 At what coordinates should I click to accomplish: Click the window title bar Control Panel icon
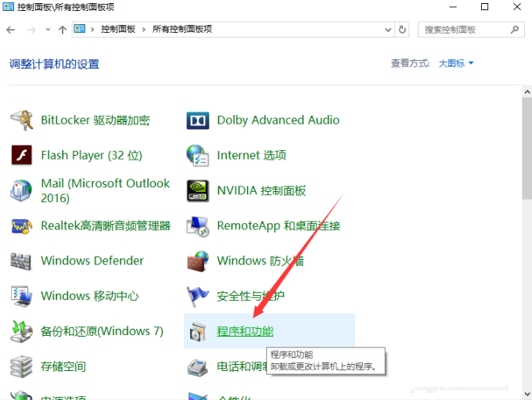[8, 6]
